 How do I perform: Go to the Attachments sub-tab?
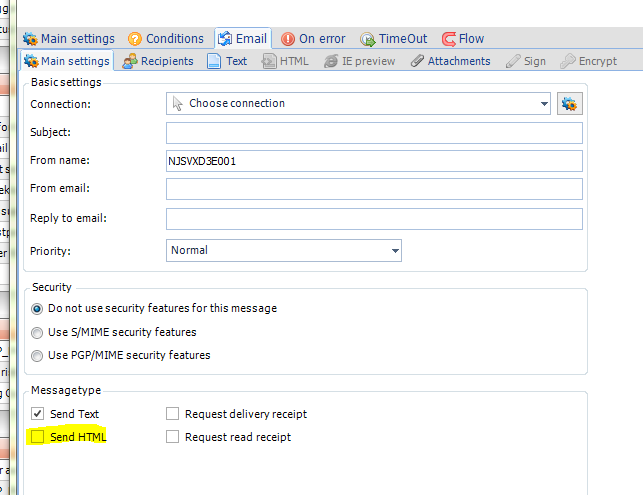click(449, 61)
